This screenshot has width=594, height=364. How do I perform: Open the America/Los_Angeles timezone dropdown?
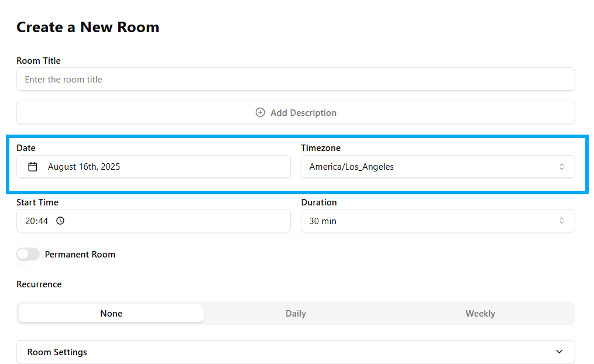click(x=437, y=167)
